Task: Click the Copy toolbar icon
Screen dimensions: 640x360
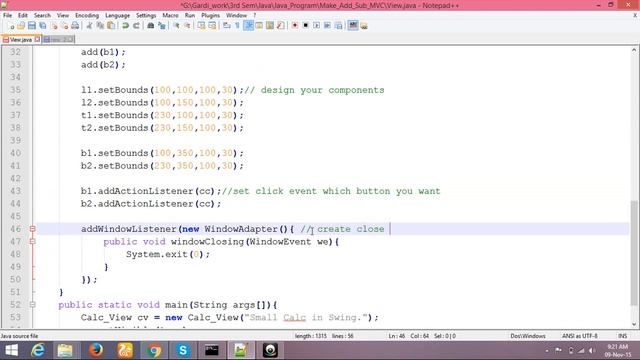Action: (x=100, y=26)
